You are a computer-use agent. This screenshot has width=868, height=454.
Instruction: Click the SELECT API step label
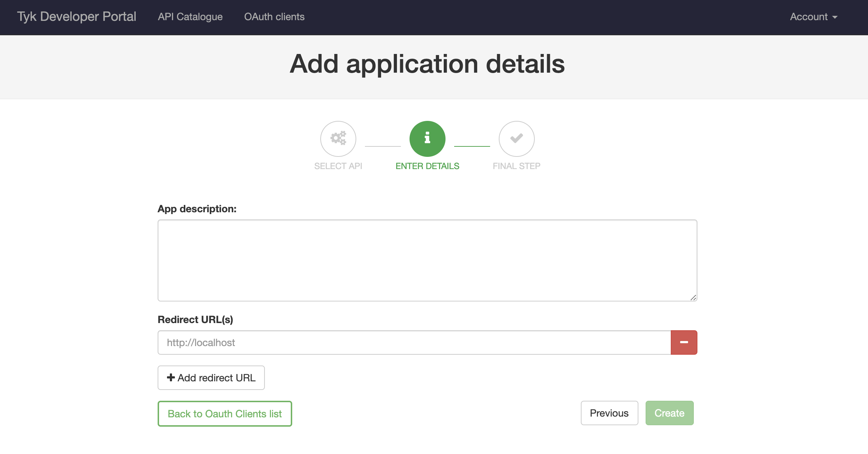click(x=338, y=166)
